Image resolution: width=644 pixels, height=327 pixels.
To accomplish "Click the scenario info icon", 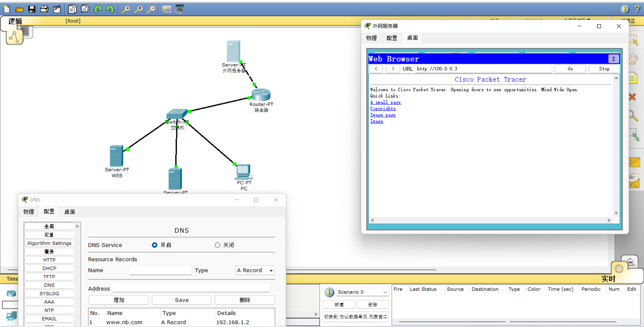I will click(329, 292).
